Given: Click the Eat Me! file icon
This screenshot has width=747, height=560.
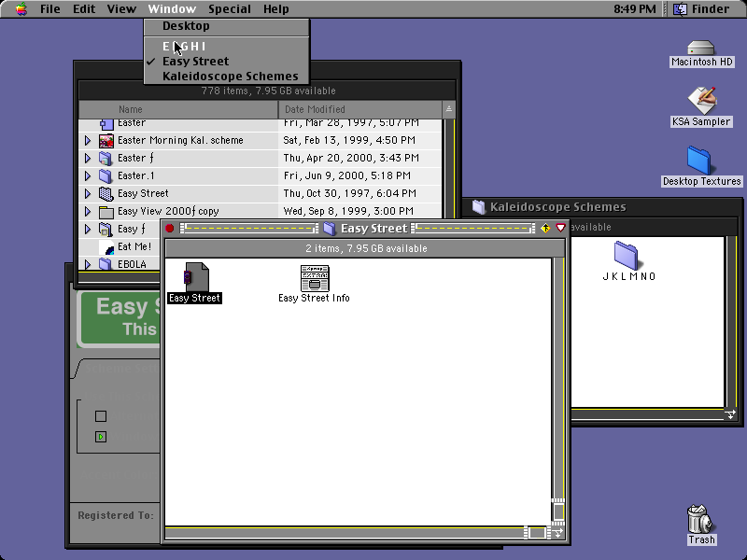Looking at the screenshot, I should click(x=106, y=246).
